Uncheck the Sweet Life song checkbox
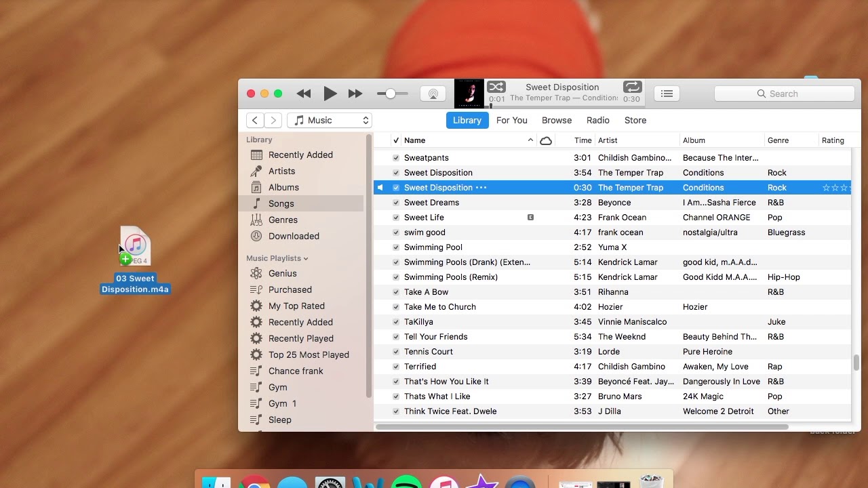868x488 pixels. (396, 218)
